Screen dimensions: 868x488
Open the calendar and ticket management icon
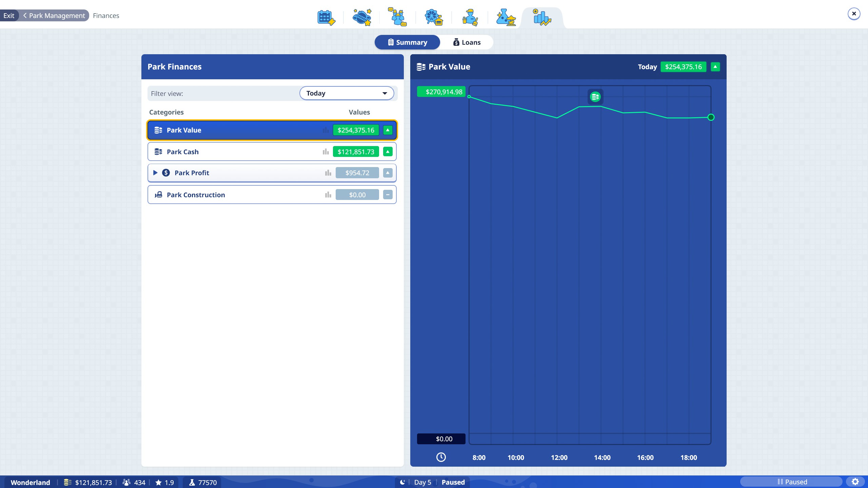[x=326, y=18]
